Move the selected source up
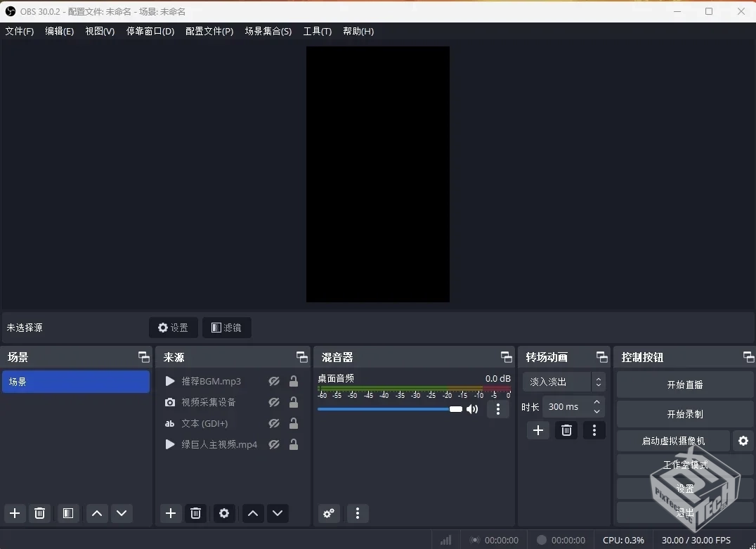The image size is (756, 549). coord(253,514)
